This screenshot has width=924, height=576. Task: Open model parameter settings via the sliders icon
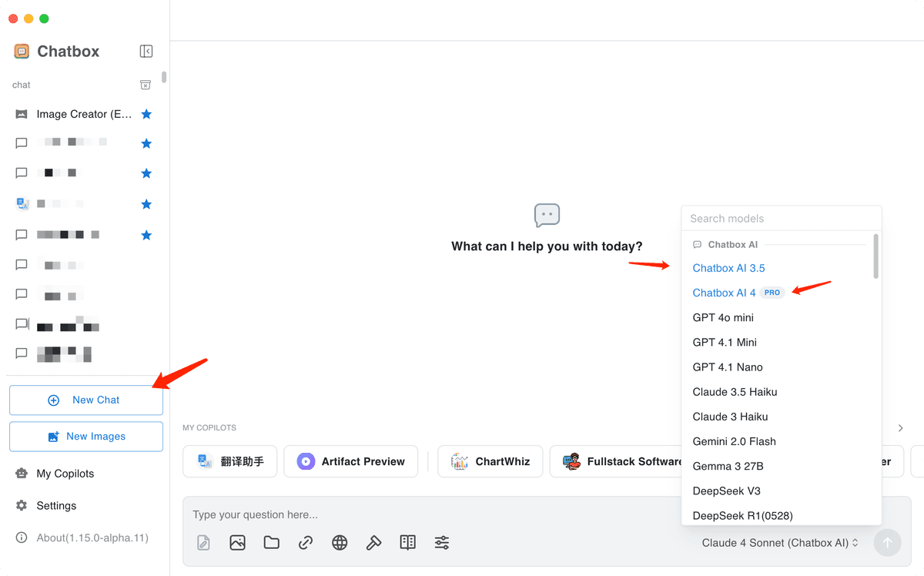(x=441, y=542)
